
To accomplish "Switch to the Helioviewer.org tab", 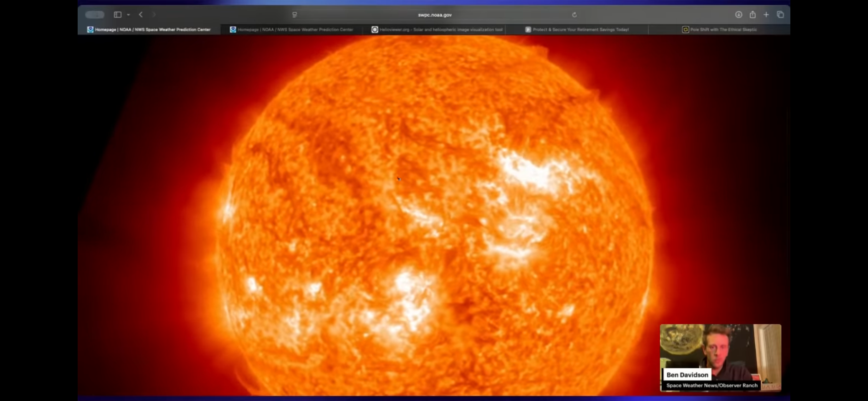I will click(434, 30).
